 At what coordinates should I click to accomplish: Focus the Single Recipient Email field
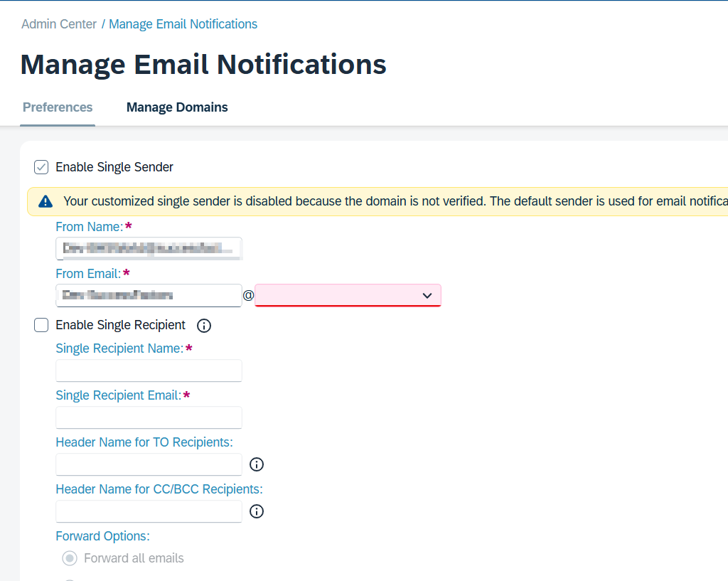pos(149,417)
